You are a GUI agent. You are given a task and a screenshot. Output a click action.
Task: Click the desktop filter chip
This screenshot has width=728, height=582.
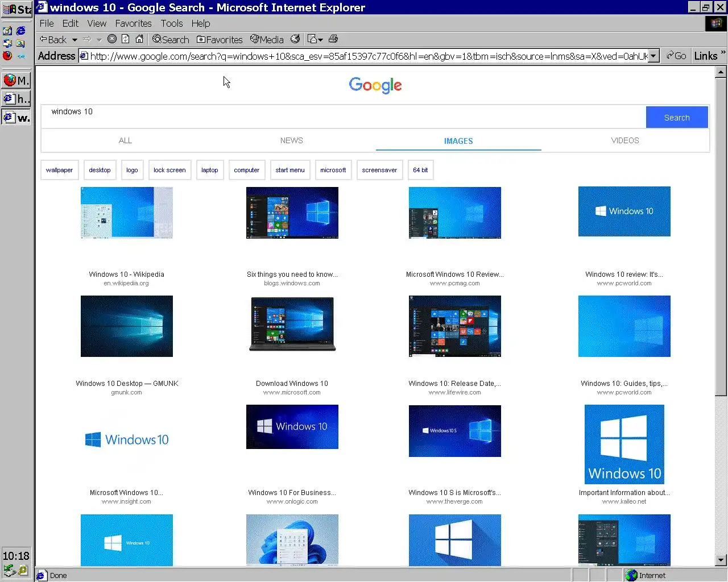click(x=100, y=170)
